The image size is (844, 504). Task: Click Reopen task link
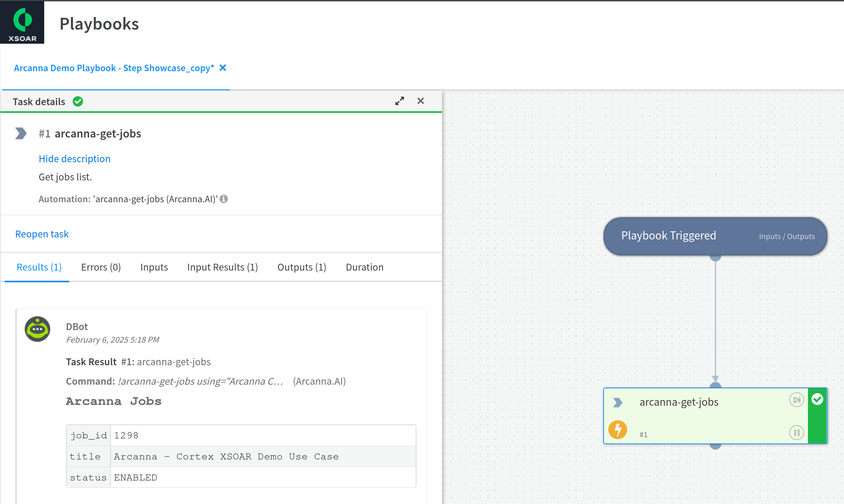coord(42,234)
